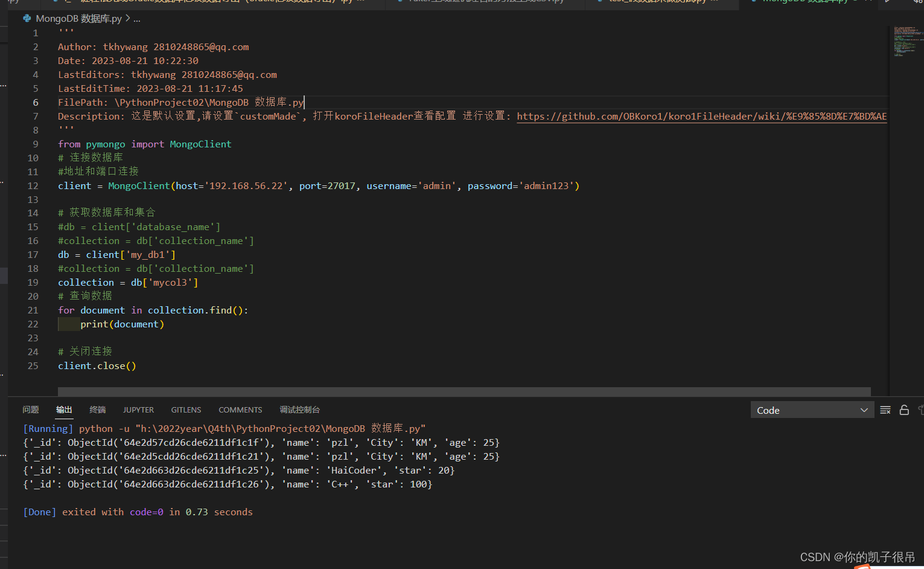Clear the Output panel contents
Image resolution: width=924 pixels, height=569 pixels.
point(885,410)
